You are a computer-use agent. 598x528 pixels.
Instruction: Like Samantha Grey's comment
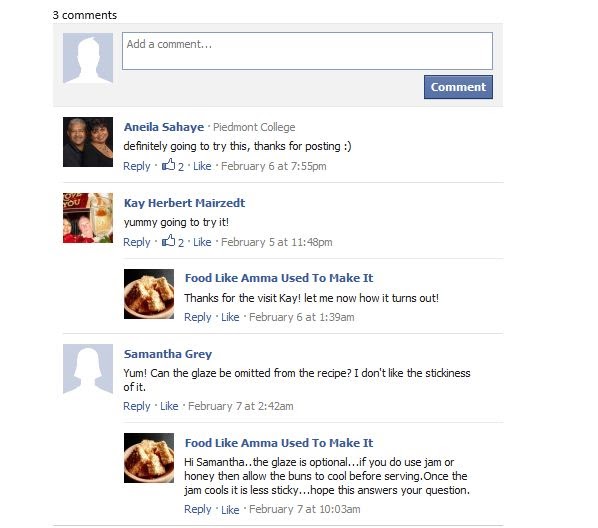point(169,406)
